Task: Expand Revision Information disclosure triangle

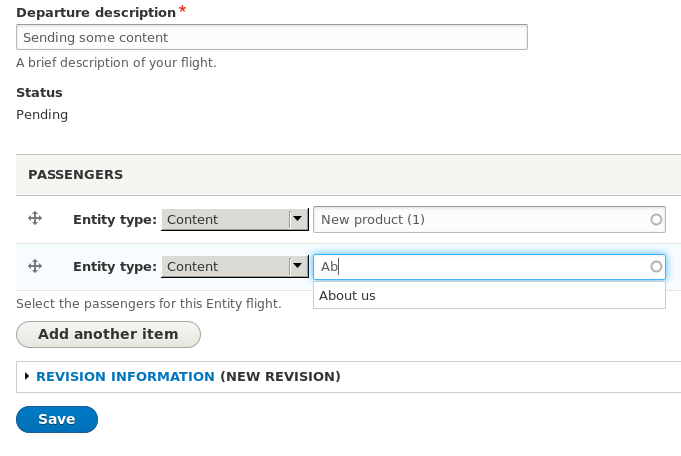Action: pos(27,376)
